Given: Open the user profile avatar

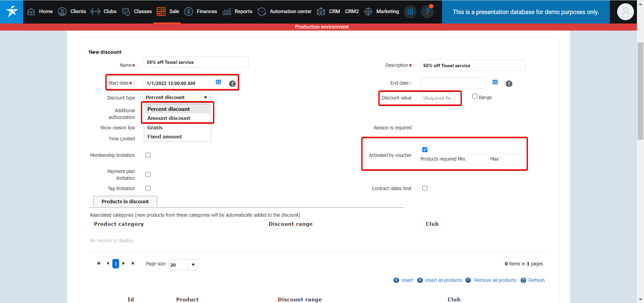Looking at the screenshot, I should click(625, 12).
